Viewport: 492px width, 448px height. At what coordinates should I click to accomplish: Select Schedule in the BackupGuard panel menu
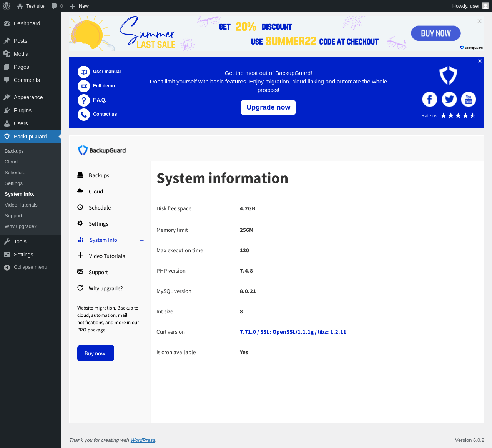tap(100, 208)
